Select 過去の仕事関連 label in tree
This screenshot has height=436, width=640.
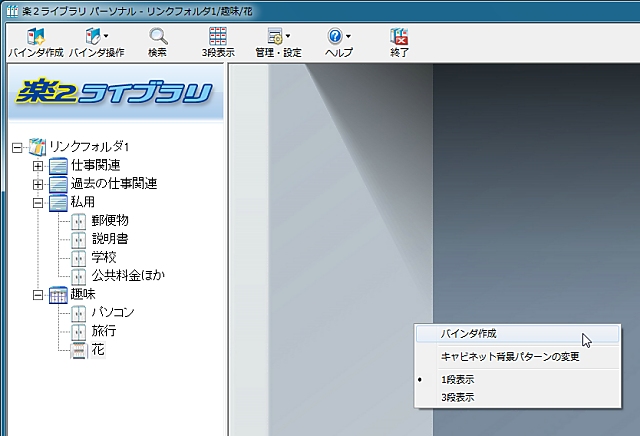click(x=114, y=183)
